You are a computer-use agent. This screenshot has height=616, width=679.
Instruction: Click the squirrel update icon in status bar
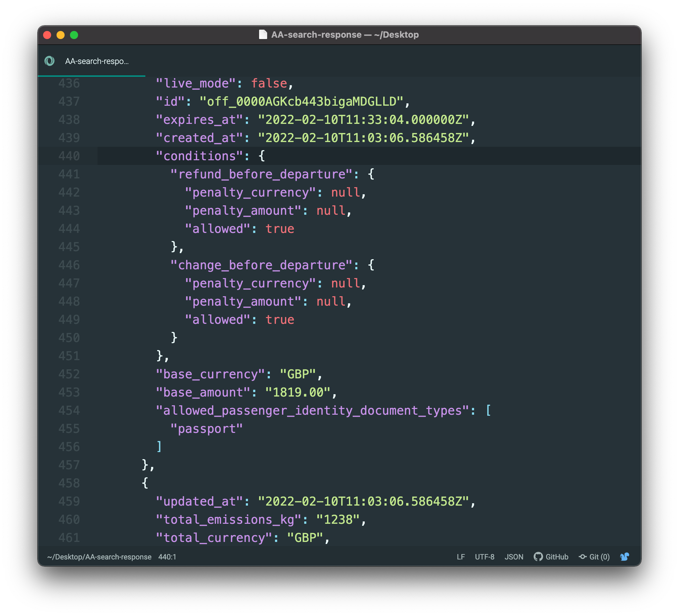click(625, 557)
